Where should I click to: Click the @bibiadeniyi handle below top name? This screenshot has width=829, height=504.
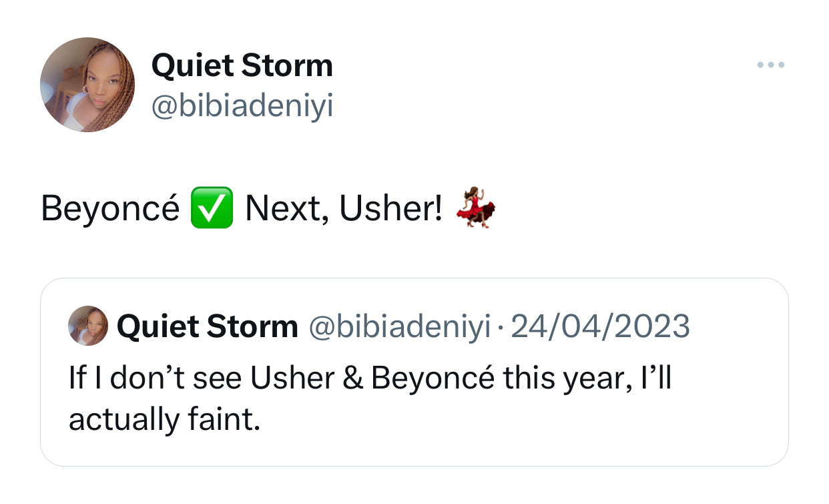click(x=242, y=105)
